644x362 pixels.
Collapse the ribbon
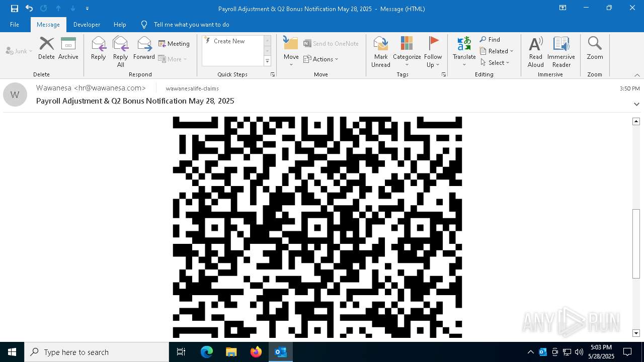637,75
